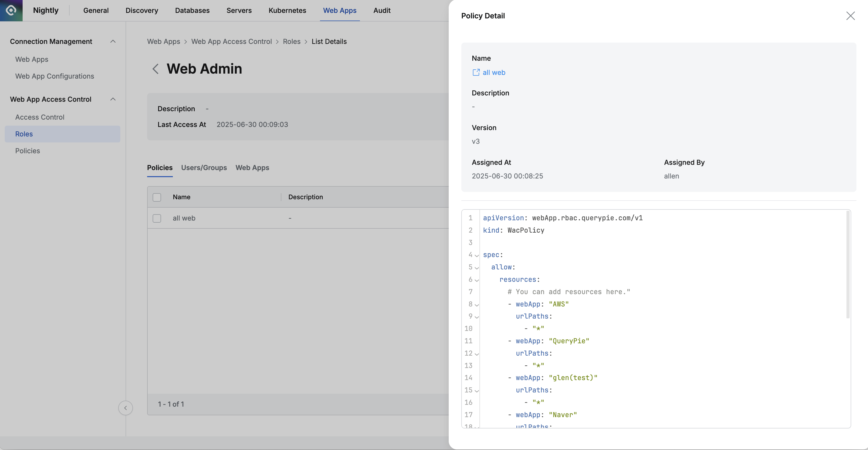Screen dimensions: 868x450
Task: Fold the AWS webApp entry at line 8
Action: [x=477, y=305]
